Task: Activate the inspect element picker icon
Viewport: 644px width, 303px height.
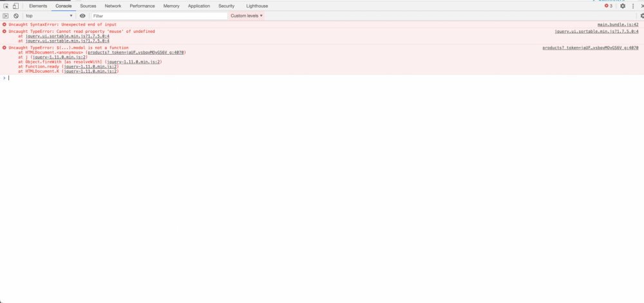Action: click(x=6, y=6)
